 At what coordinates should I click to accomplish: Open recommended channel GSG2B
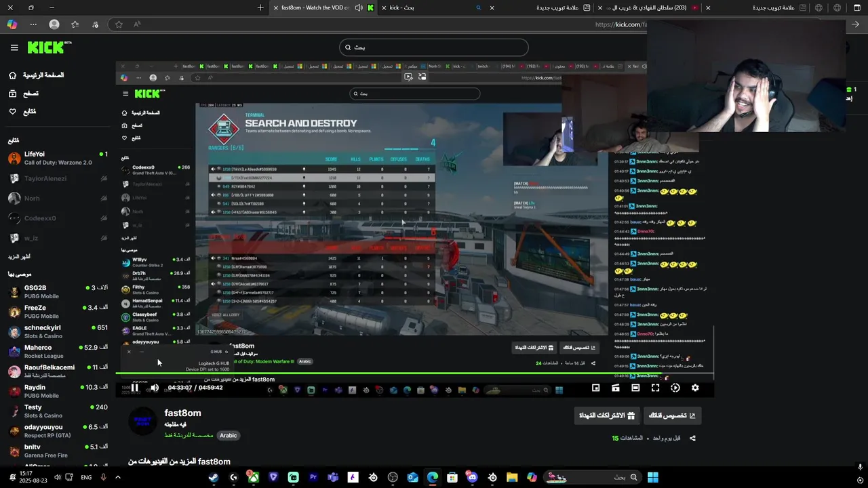click(x=58, y=292)
